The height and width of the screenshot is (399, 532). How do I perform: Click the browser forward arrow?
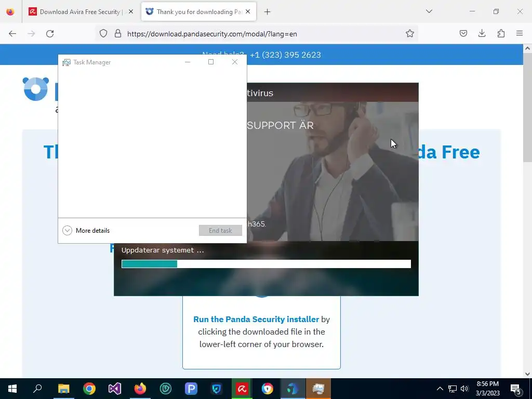pos(31,34)
